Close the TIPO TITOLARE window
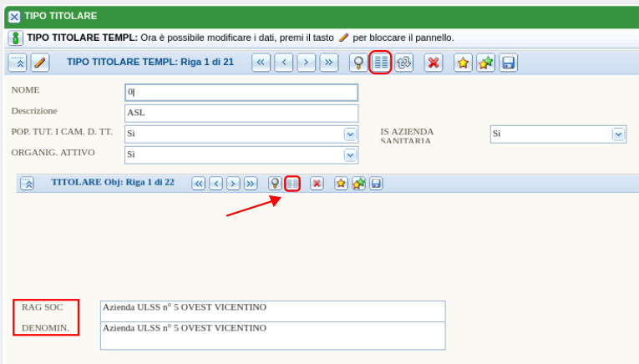 [13, 16]
